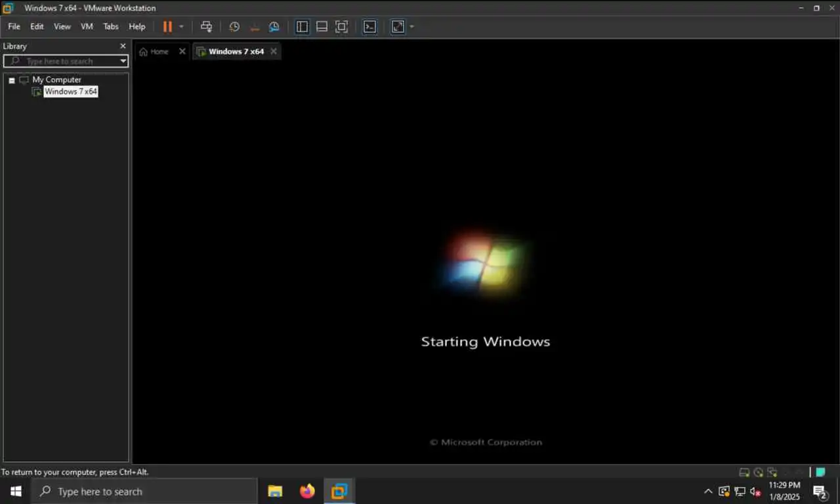840x504 pixels.
Task: Click the VMware Workstation taskbar icon
Action: click(339, 492)
